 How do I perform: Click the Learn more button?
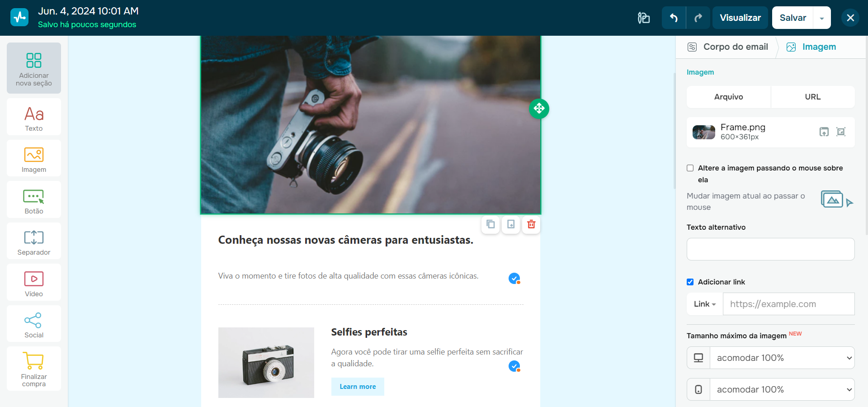[x=358, y=387]
